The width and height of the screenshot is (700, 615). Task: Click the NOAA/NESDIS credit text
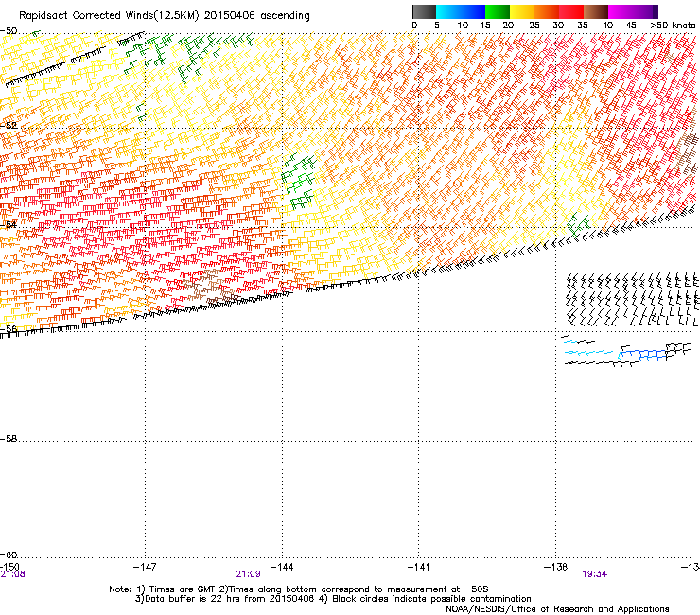pyautogui.click(x=557, y=609)
